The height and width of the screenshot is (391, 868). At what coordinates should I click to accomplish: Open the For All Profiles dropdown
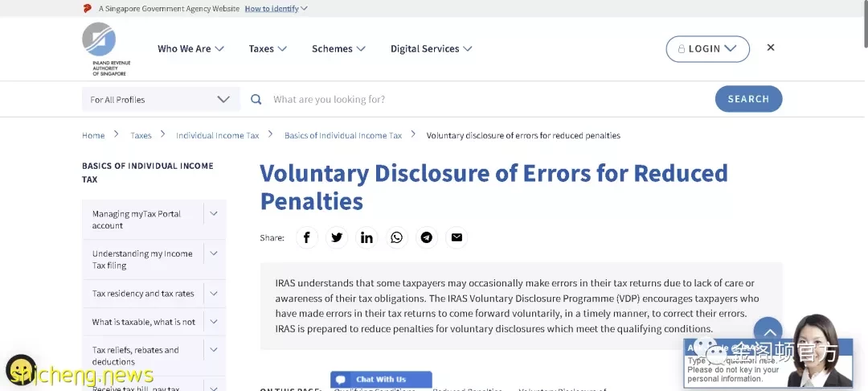[161, 100]
